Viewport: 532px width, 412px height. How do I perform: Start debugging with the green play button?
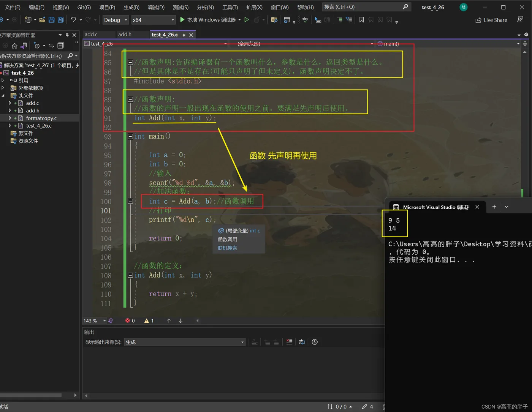point(182,20)
